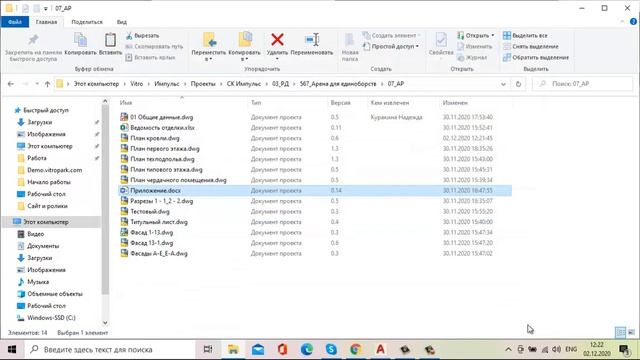
Task: Select file Титульный лист.dwg
Action: 159,222
